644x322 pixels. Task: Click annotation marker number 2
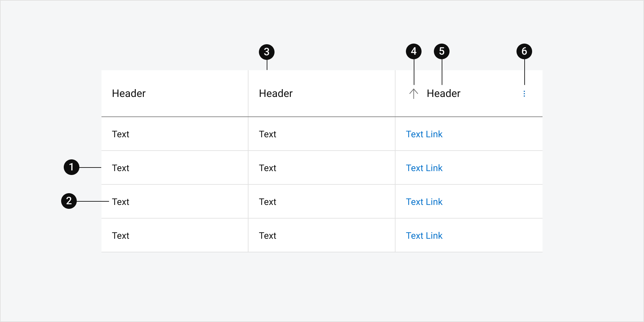click(x=69, y=201)
